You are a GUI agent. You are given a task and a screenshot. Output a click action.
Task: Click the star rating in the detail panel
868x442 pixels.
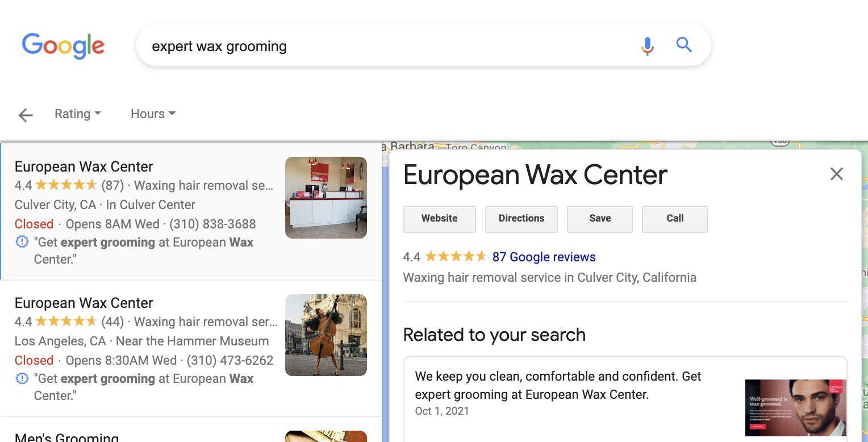tap(454, 256)
